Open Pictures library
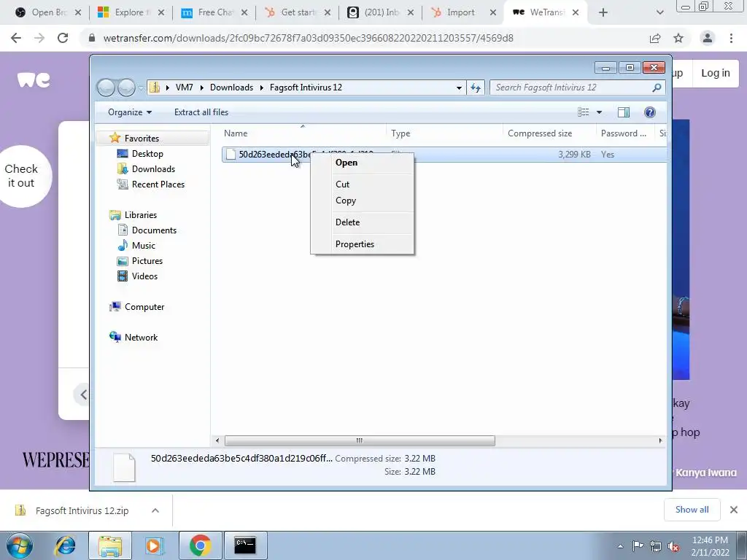The image size is (747, 560). pyautogui.click(x=147, y=261)
